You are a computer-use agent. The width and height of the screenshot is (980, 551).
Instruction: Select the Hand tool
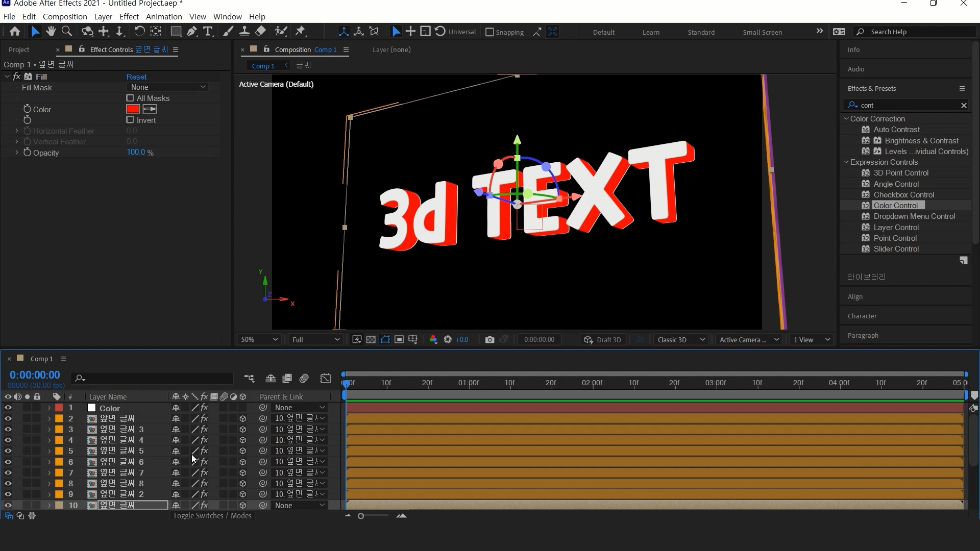tap(51, 32)
